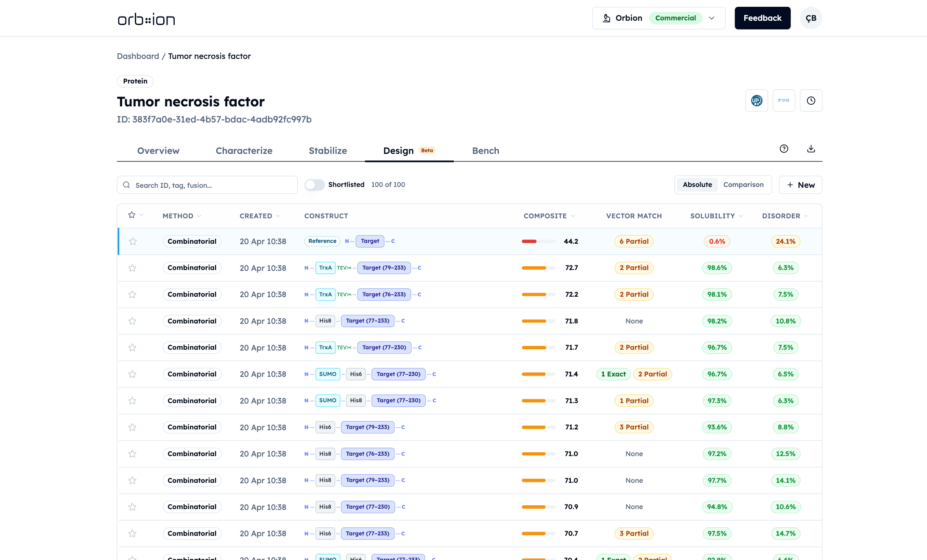This screenshot has height=560, width=927.
Task: Click the New design button
Action: click(800, 185)
